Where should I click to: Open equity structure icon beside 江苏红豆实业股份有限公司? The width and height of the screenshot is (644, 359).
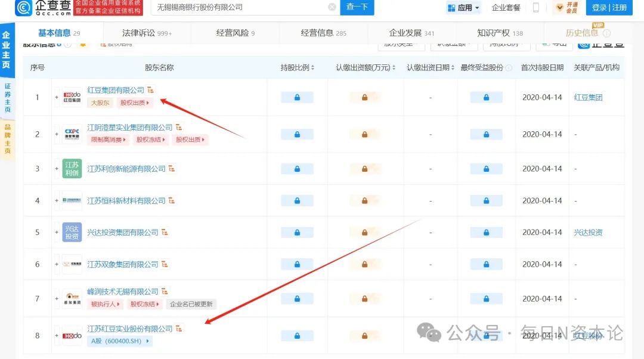click(x=179, y=329)
